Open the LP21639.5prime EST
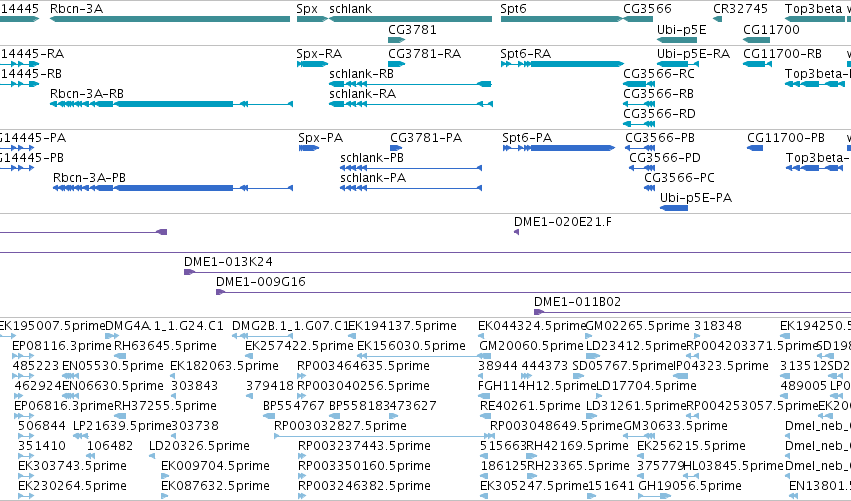The image size is (851, 501). pos(80,436)
